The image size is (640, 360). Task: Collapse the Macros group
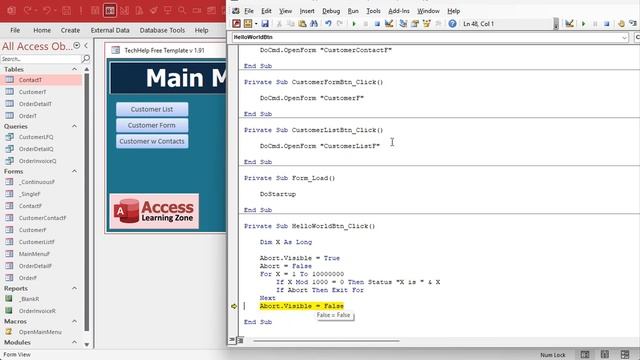pos(74,321)
